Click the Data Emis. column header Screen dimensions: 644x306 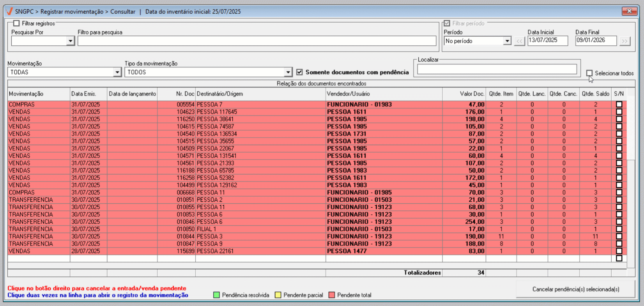point(88,94)
